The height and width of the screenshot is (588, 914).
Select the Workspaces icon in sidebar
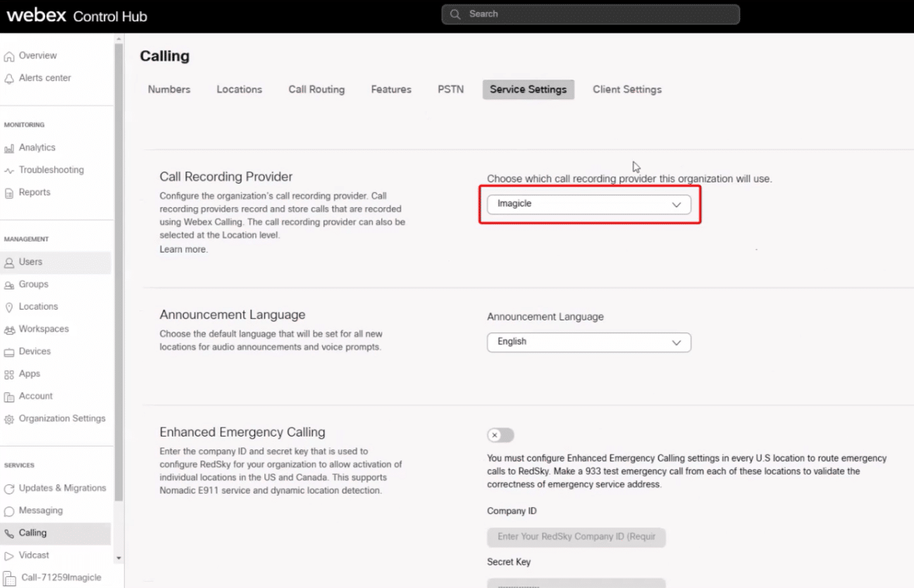(x=9, y=330)
